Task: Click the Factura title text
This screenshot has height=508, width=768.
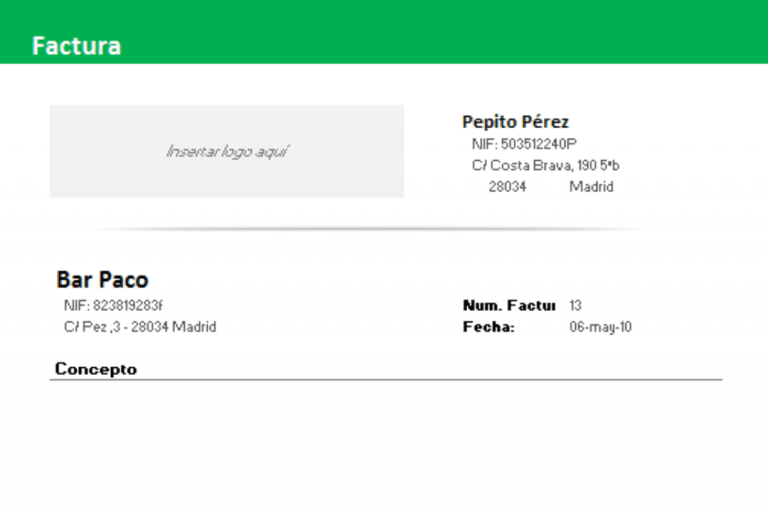Action: coord(76,46)
